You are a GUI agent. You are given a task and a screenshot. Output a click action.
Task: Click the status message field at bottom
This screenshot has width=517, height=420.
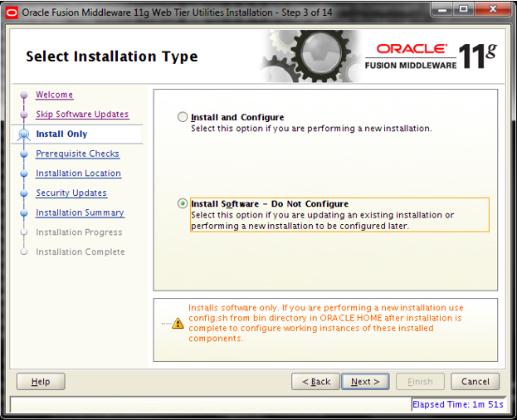click(211, 404)
